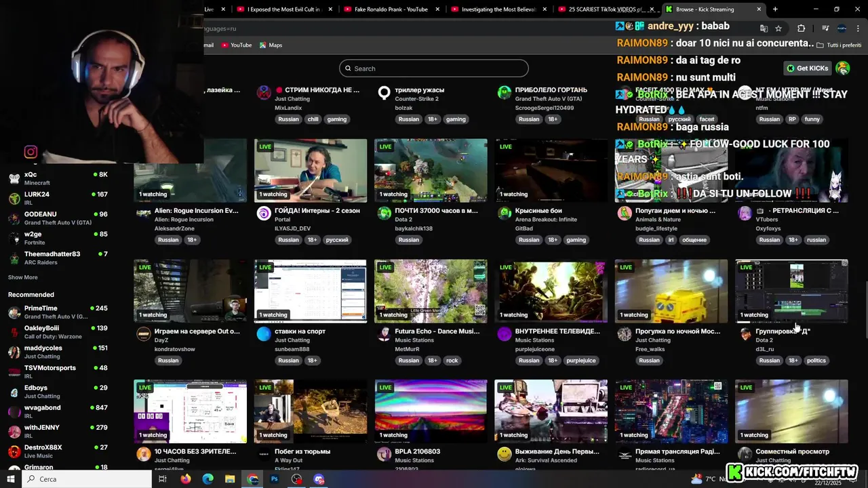
Task: Switch to I Exposed the Most Evil Cult tab
Action: point(283,9)
